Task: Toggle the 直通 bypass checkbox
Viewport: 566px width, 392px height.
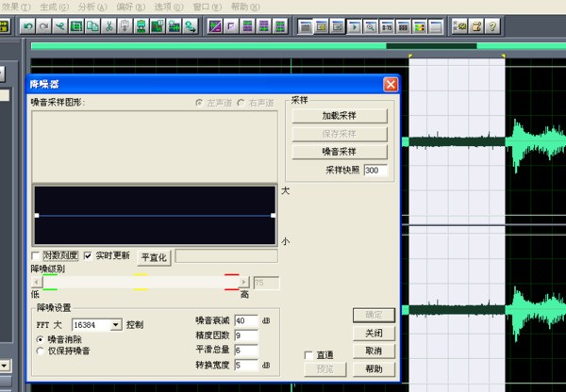Action: (x=308, y=355)
